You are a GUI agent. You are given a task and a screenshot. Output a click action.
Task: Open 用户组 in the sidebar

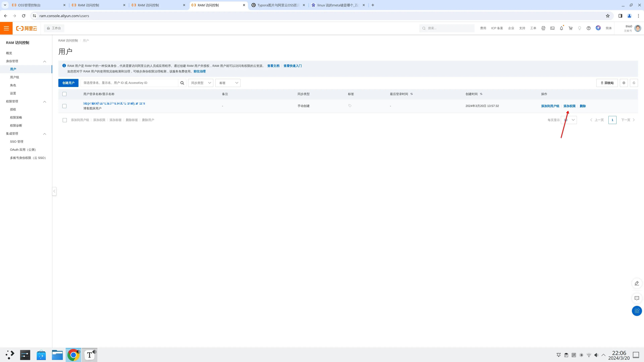[x=14, y=77]
